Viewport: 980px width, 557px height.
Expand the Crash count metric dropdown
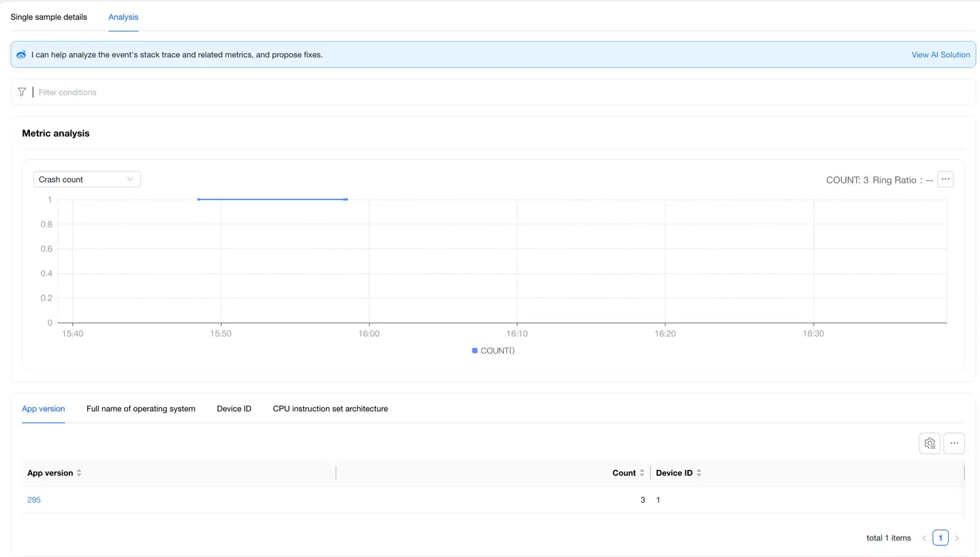pos(86,180)
